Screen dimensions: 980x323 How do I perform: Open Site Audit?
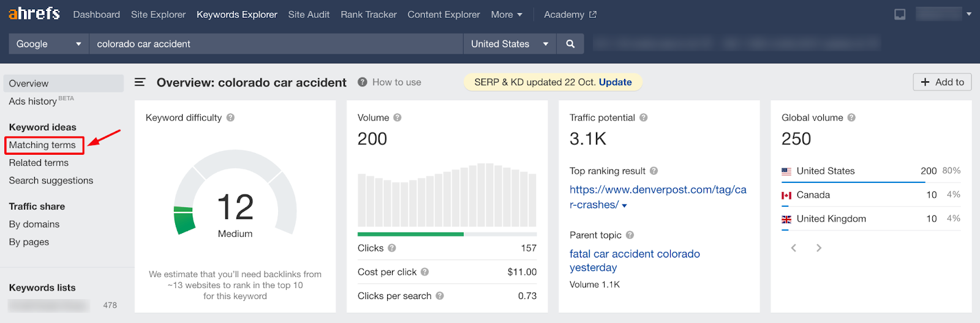click(x=309, y=15)
